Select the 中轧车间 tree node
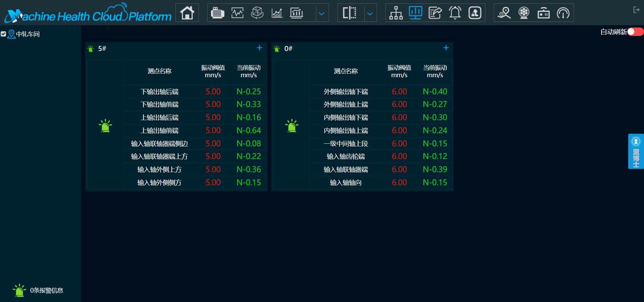This screenshot has width=644, height=302. tap(28, 34)
